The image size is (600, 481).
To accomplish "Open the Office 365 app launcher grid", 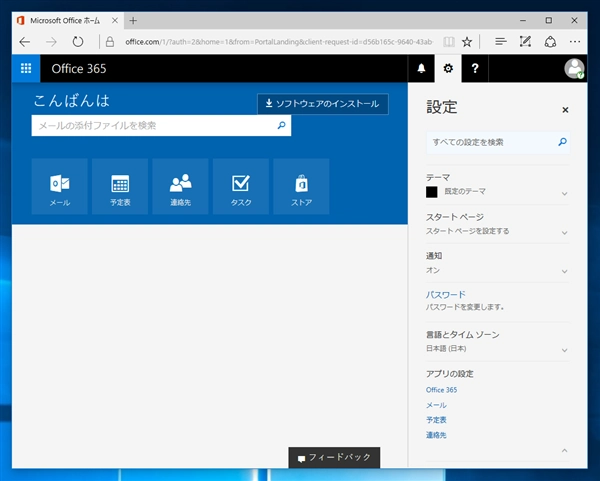I will point(26,68).
